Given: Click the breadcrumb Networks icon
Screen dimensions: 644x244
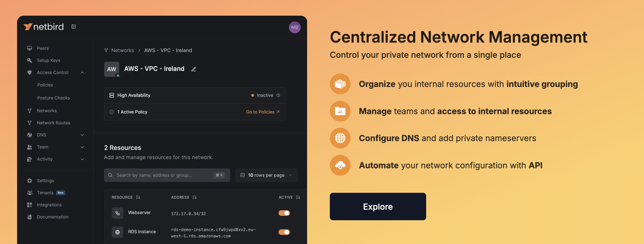Looking at the screenshot, I should click(x=106, y=50).
